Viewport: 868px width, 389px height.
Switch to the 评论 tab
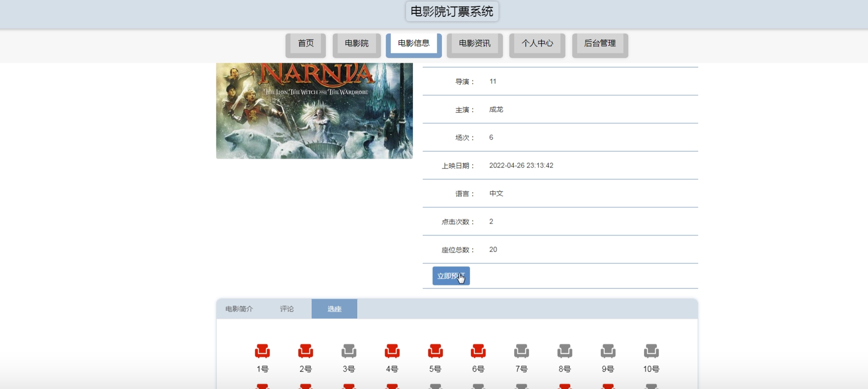287,309
